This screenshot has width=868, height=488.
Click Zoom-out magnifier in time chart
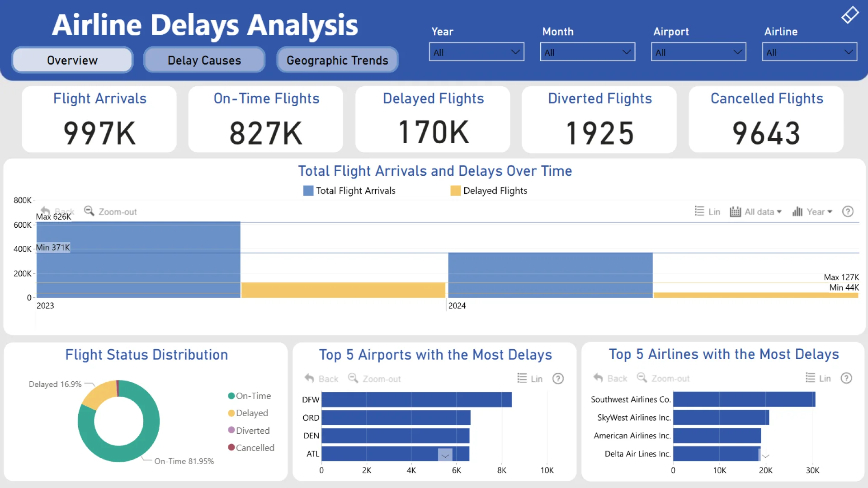coord(89,211)
